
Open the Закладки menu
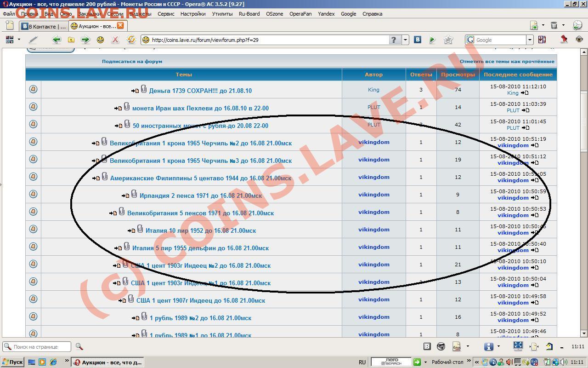coord(89,14)
